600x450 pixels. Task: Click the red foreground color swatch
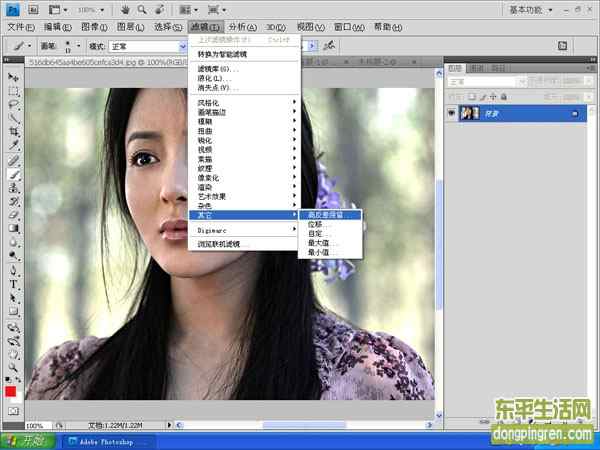click(x=10, y=392)
